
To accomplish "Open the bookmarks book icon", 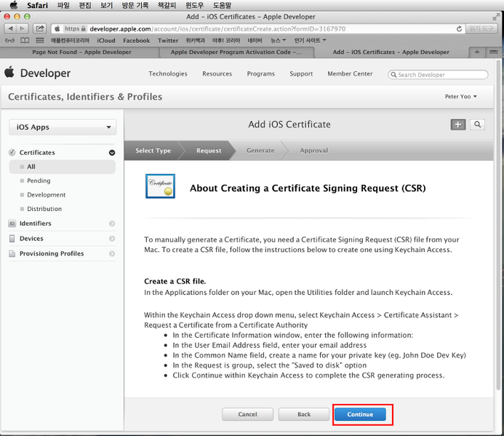I will (x=24, y=41).
